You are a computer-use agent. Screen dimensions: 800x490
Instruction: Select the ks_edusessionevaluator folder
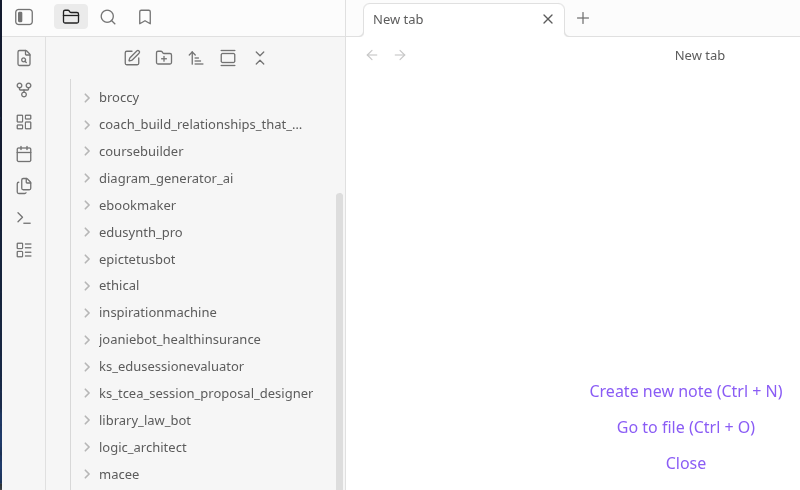pos(171,367)
